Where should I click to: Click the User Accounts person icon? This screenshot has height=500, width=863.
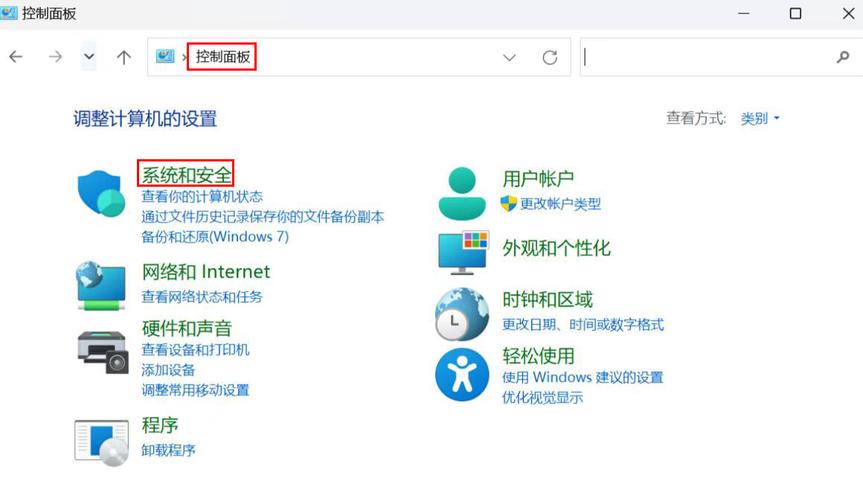pyautogui.click(x=461, y=193)
